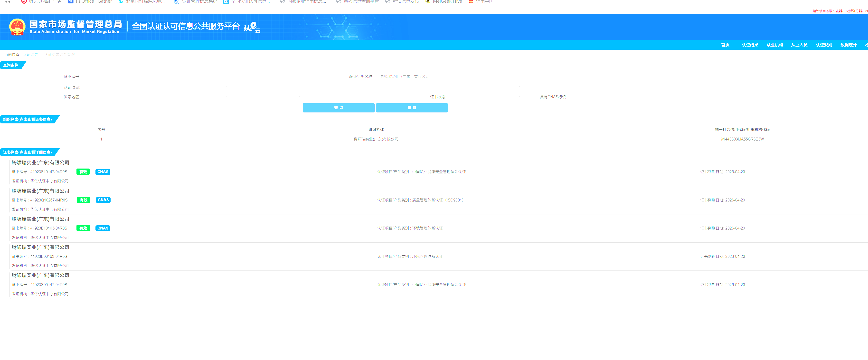This screenshot has width=868, height=360.
Task: Open the 数据统计 navigation menu item
Action: click(848, 45)
